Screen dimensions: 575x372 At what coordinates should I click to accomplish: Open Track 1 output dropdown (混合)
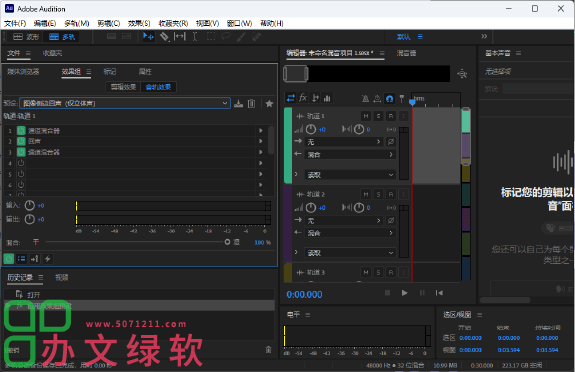point(350,155)
